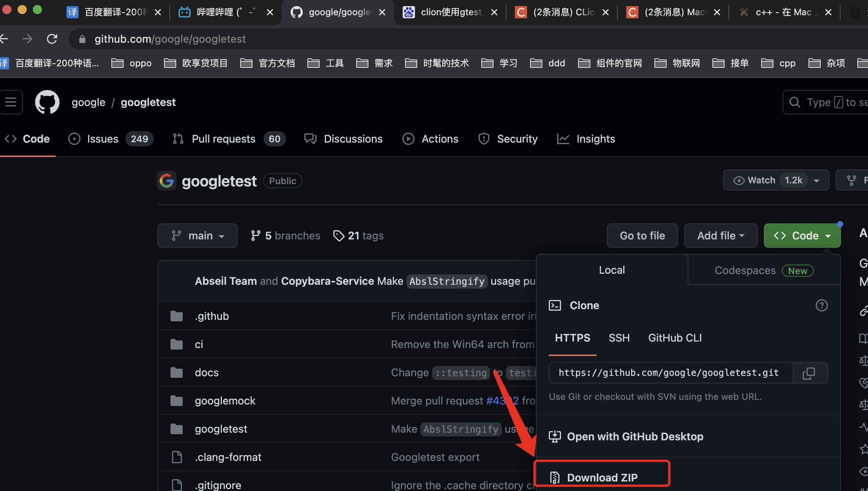Image resolution: width=868 pixels, height=491 pixels.
Task: Click the Type / to search field
Action: coord(825,102)
